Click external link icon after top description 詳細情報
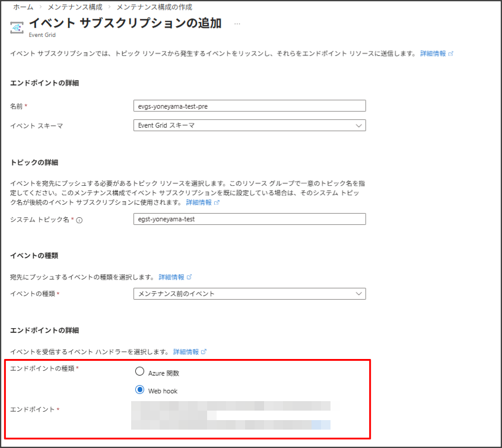Viewport: 502px width, 448px height. (451, 53)
